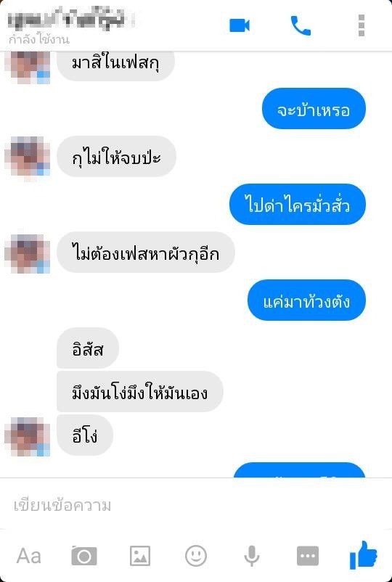Viewport: 392px width, 582px height.
Task: Start a video call with the camera icon
Action: click(240, 26)
